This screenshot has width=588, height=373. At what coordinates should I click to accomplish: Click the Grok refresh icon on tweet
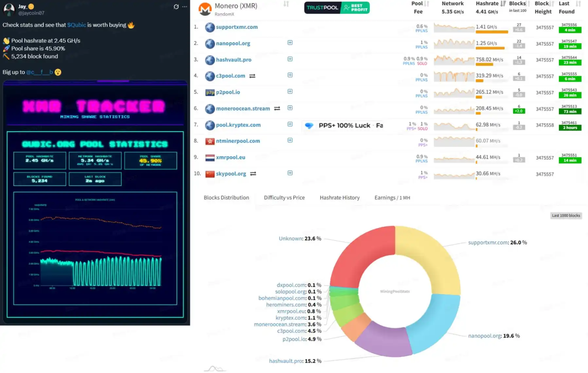176,7
